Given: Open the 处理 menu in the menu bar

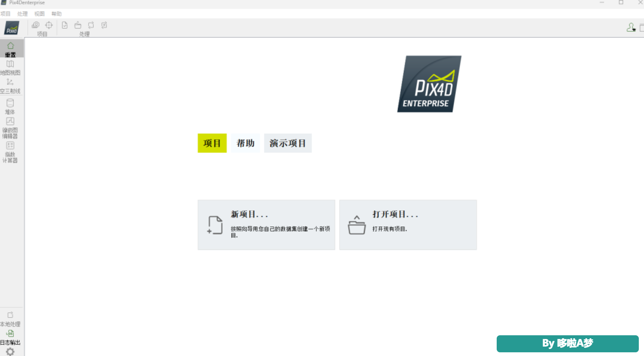Looking at the screenshot, I should [x=23, y=14].
